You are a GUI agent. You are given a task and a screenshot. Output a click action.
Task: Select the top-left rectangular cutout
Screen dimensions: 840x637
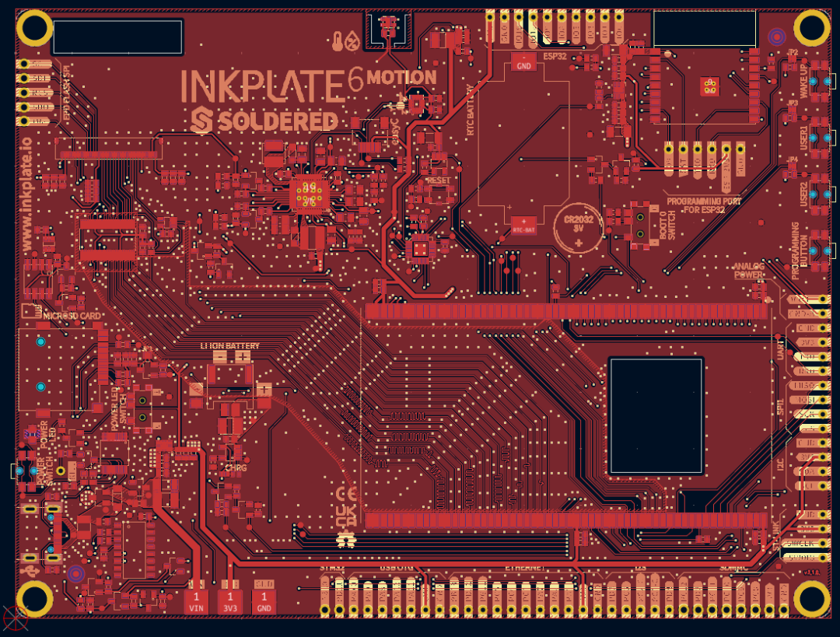point(118,37)
